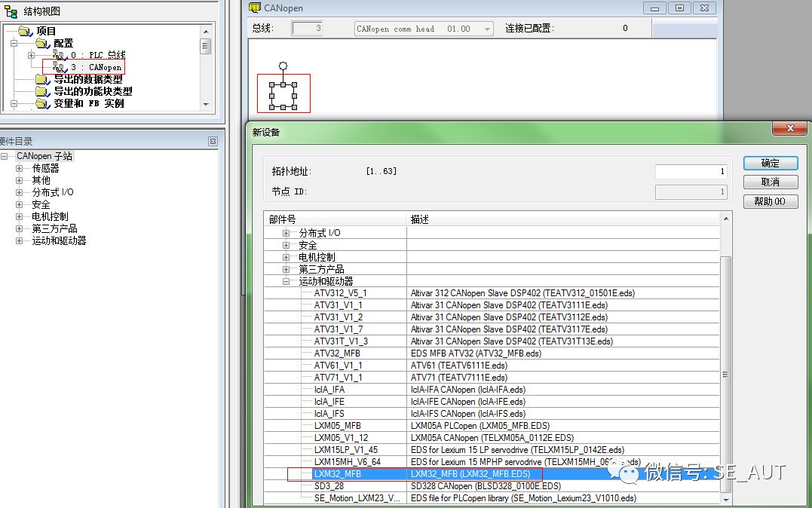Select the empty CANopen device slot
Screen dimensions: 812x508
click(283, 95)
